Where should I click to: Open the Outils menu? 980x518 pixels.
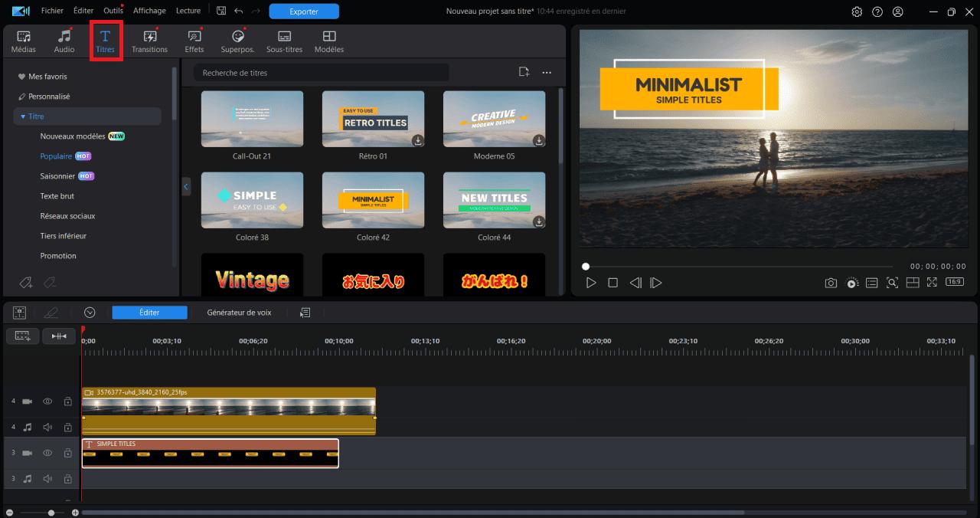(x=113, y=11)
